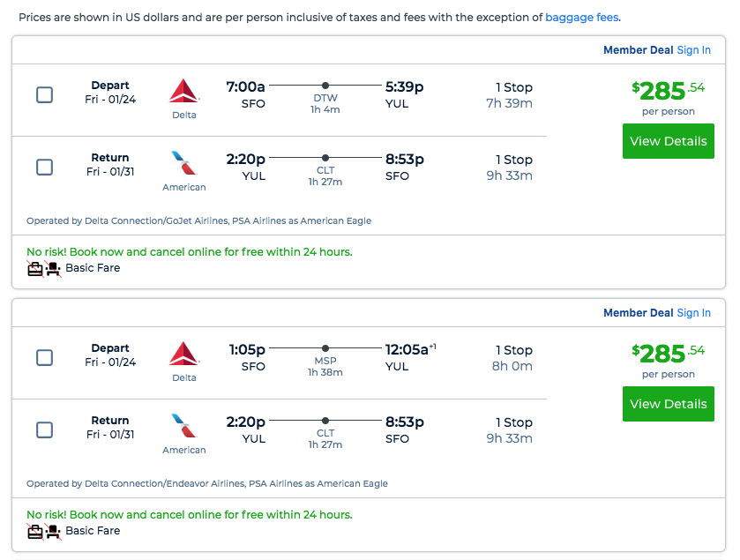Select the Delta logo in the second itinerary card

[x=183, y=353]
